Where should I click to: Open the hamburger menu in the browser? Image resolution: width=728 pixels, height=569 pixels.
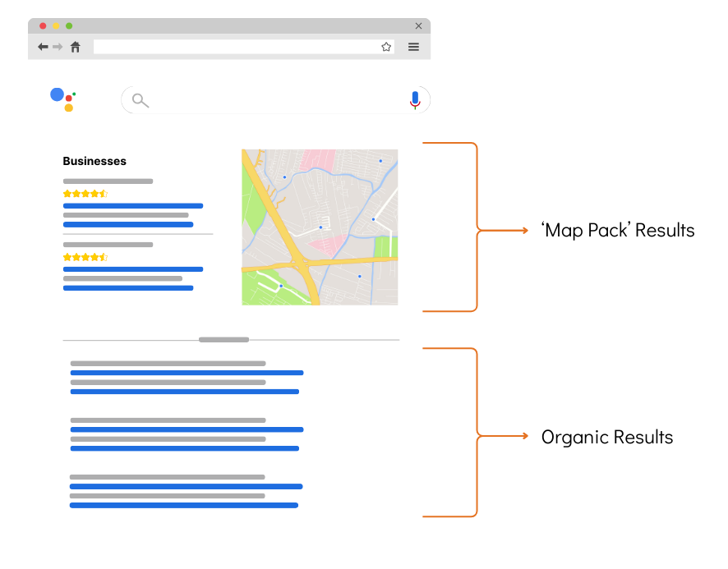tap(413, 47)
